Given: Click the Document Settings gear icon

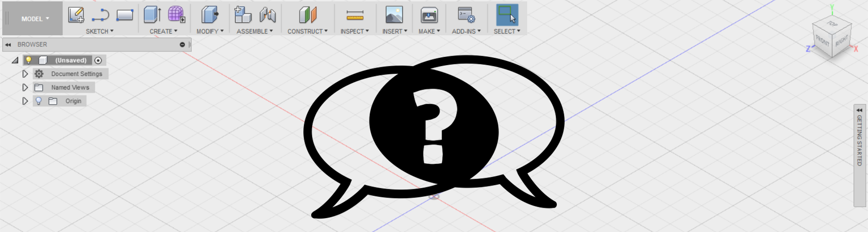Looking at the screenshot, I should point(39,74).
